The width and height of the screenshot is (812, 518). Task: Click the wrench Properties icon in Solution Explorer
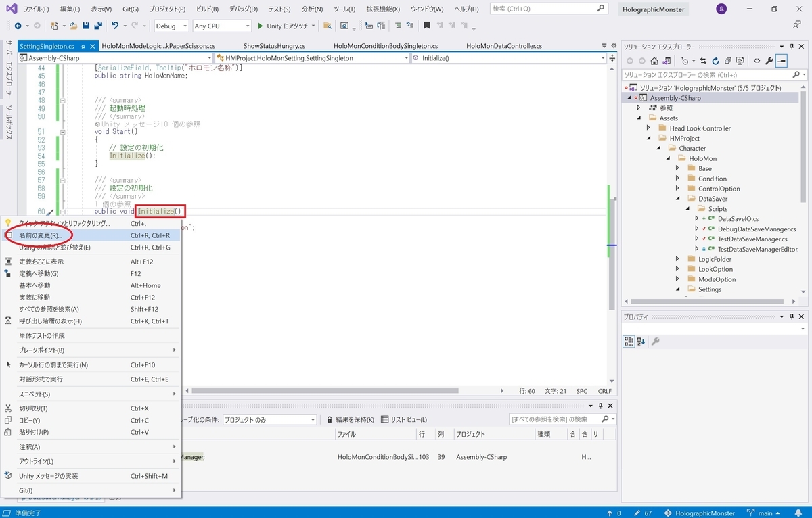(769, 61)
